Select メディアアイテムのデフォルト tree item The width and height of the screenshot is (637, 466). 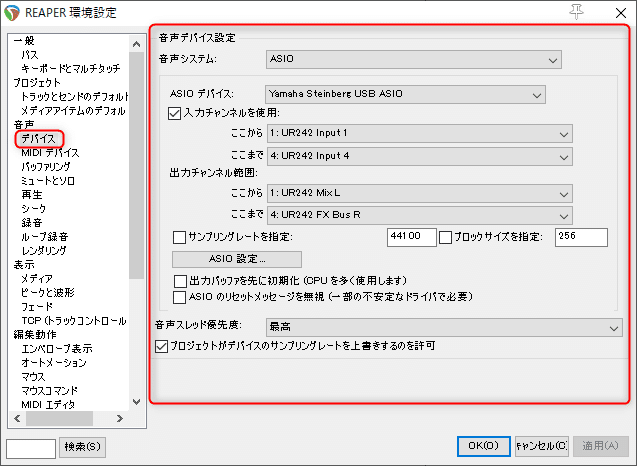click(73, 111)
